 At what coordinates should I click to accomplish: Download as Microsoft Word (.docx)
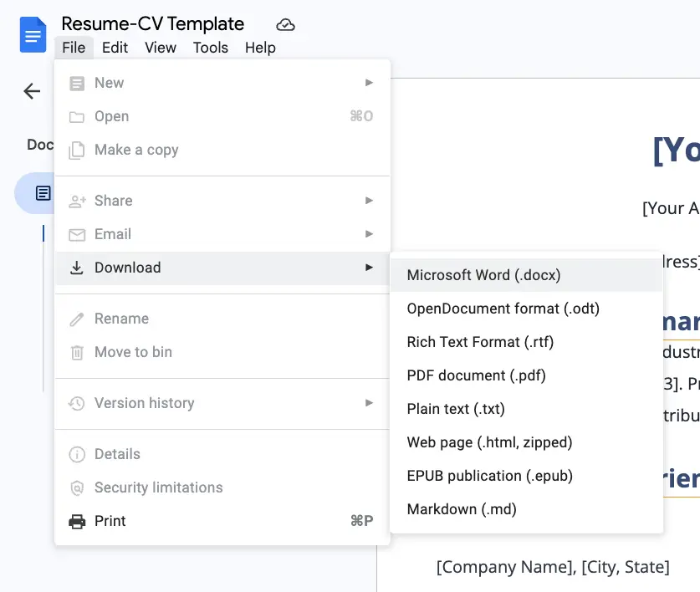point(483,275)
